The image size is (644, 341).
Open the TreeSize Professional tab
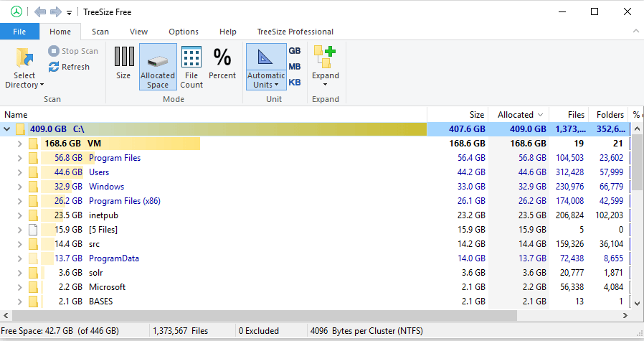pos(295,32)
